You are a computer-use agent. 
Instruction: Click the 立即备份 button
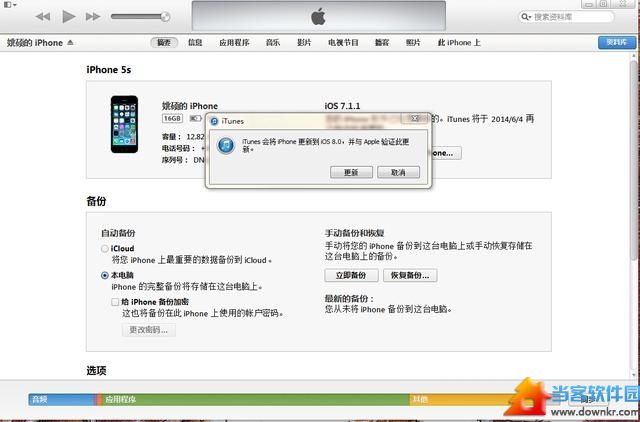click(x=351, y=275)
